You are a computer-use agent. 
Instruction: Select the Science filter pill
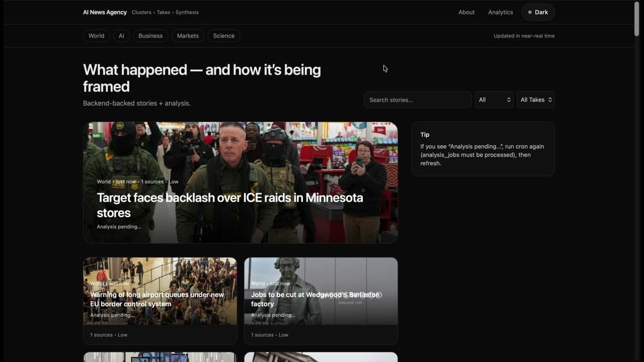[x=223, y=36]
